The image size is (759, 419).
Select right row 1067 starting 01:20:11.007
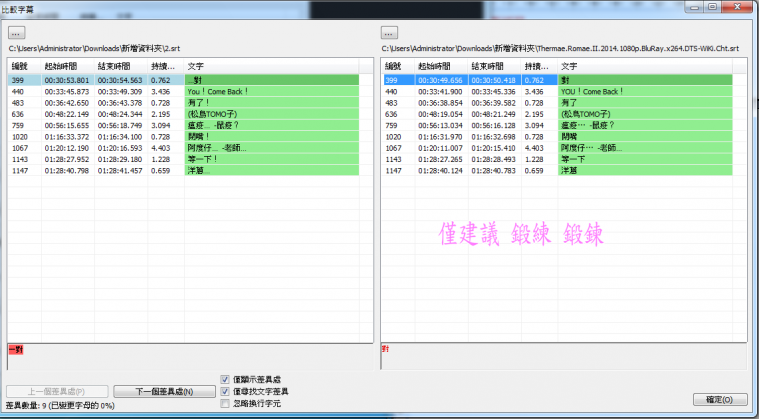click(x=557, y=148)
